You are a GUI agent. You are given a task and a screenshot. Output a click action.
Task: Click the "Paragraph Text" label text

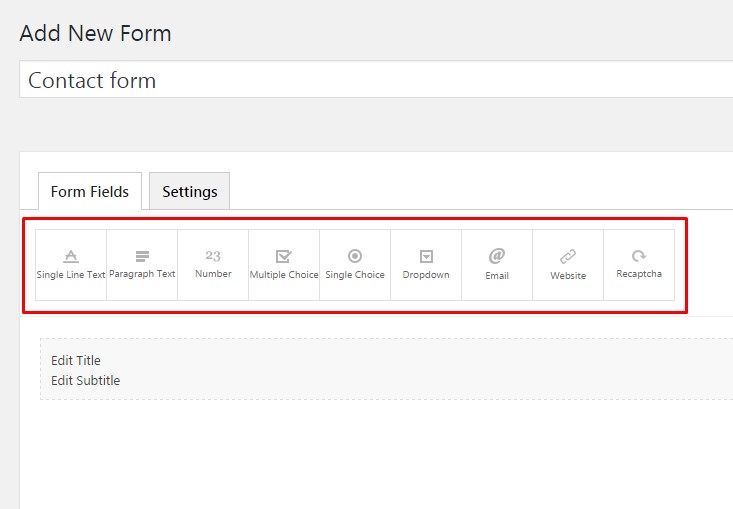coord(142,274)
